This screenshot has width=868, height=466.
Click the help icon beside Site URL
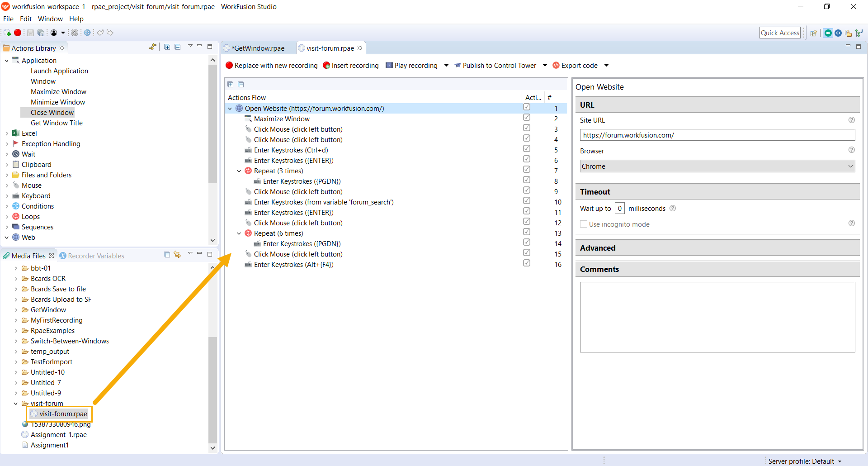point(852,120)
